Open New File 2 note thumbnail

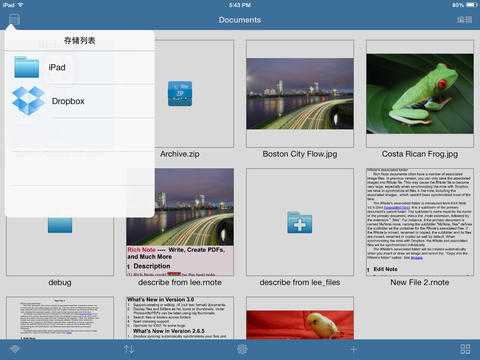pos(420,222)
